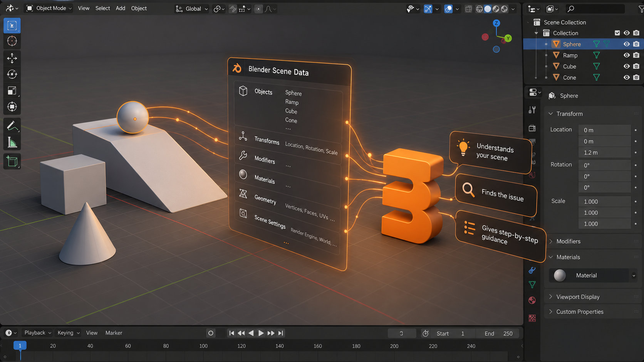Screen dimensions: 644x362
Task: Hide the Ramp object in viewport
Action: point(627,55)
